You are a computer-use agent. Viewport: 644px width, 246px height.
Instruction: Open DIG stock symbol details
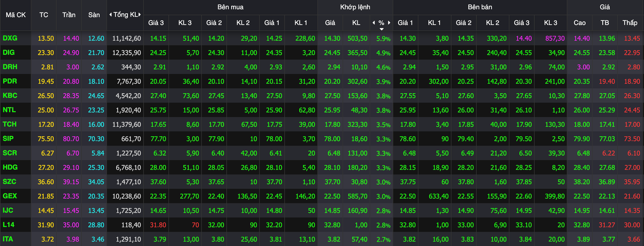tap(9, 53)
